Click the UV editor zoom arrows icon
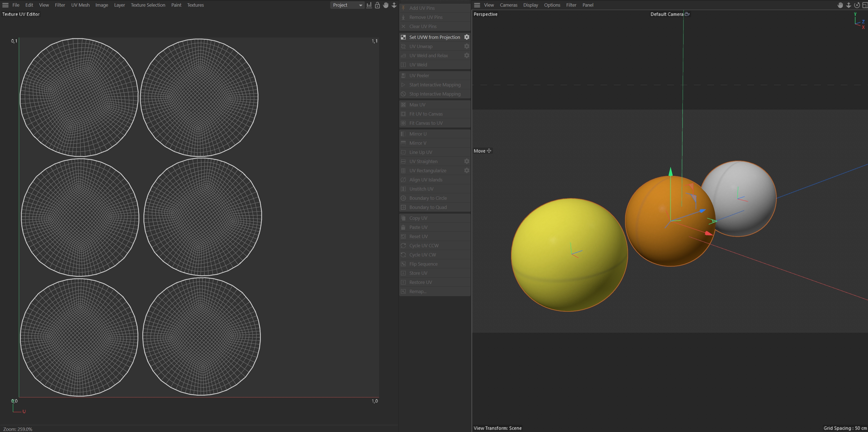 point(394,5)
